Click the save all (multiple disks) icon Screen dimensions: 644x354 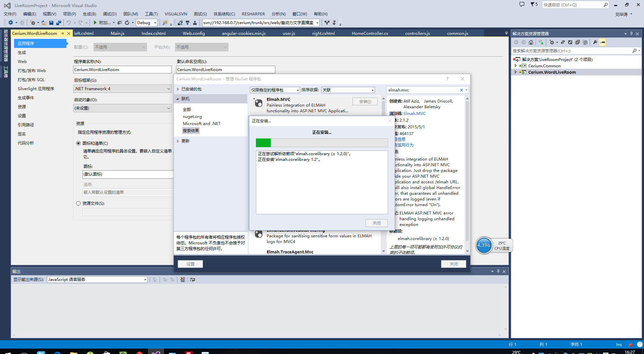[x=58, y=22]
